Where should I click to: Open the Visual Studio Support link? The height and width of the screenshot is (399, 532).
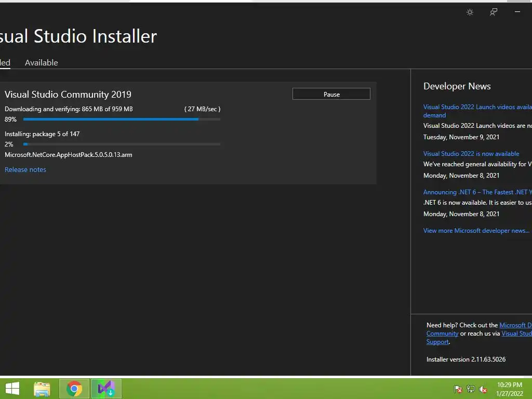[x=517, y=334]
